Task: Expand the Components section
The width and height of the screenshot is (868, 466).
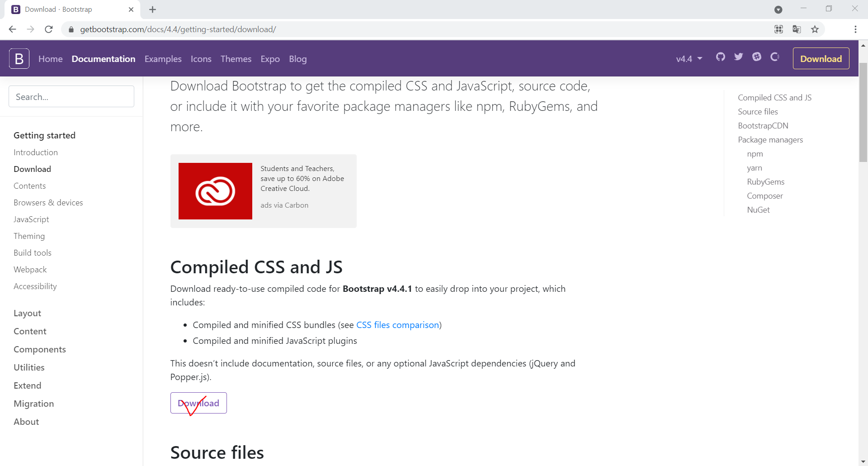Action: [x=40, y=349]
